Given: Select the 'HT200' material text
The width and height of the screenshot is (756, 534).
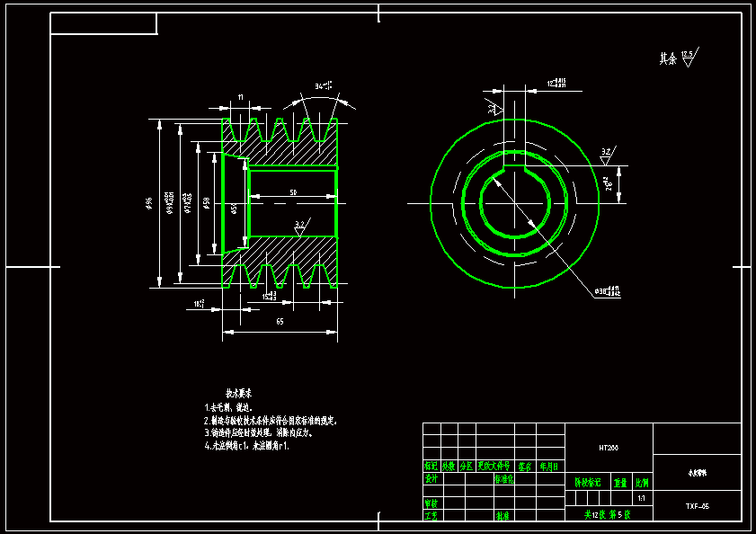Looking at the screenshot, I should pos(609,448).
